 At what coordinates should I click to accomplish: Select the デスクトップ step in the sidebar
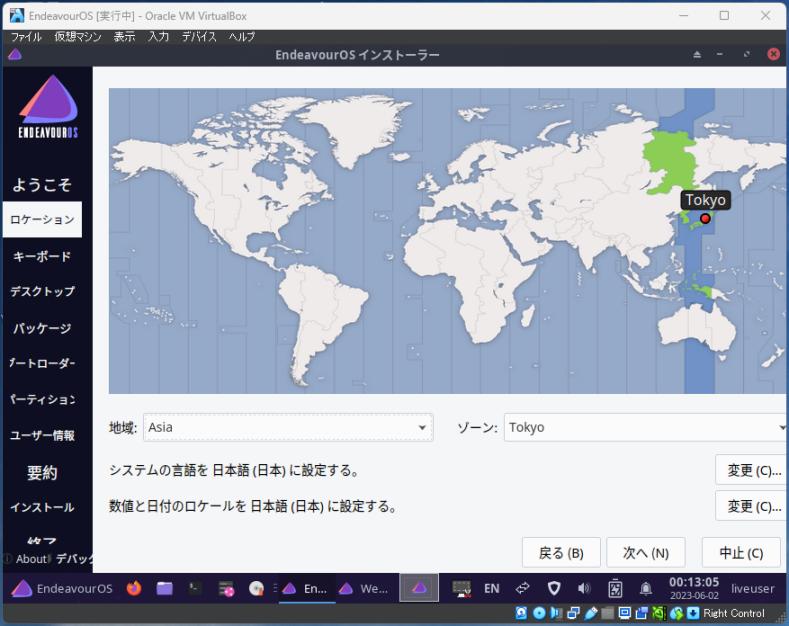point(42,291)
